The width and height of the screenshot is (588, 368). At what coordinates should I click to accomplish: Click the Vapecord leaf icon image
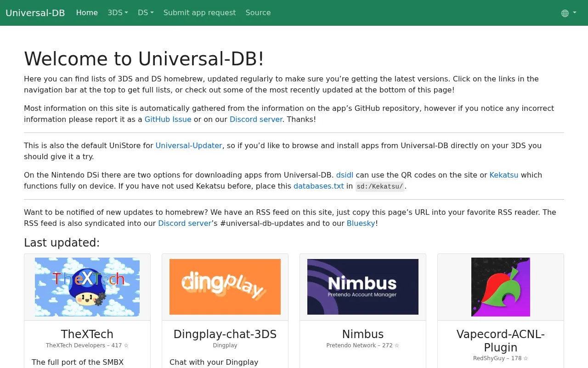coord(501,287)
